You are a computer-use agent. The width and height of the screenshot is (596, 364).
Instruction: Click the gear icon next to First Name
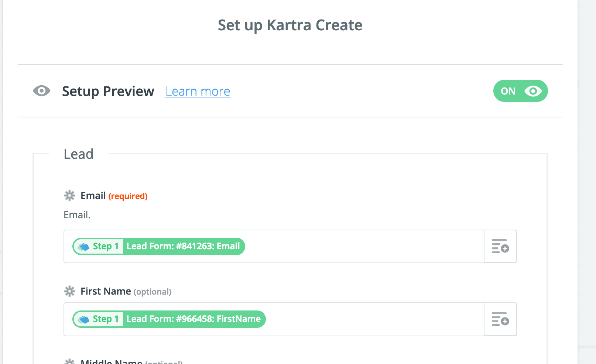tap(69, 291)
